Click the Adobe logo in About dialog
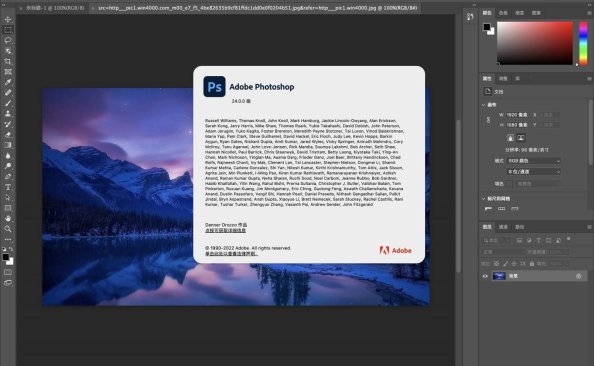This screenshot has height=366, width=594. (x=395, y=250)
